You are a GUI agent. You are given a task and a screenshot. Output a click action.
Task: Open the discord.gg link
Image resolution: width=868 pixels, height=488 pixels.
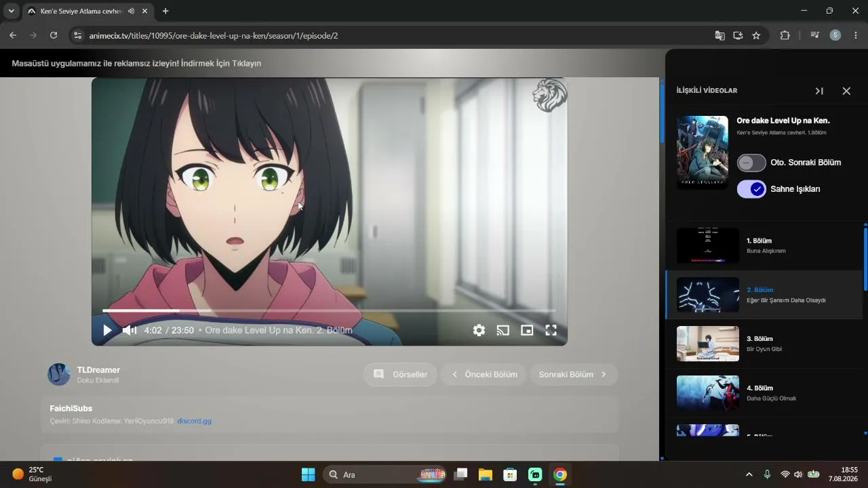[194, 421]
